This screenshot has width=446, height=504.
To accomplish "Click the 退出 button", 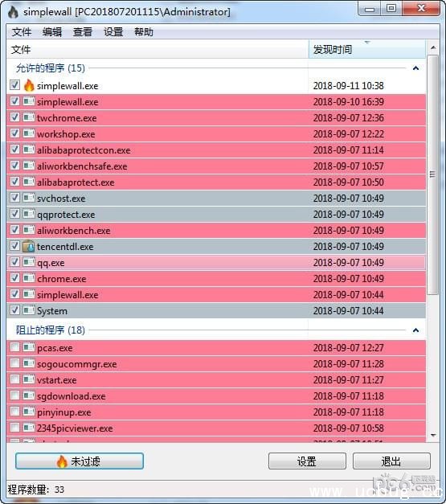I will pos(391,461).
